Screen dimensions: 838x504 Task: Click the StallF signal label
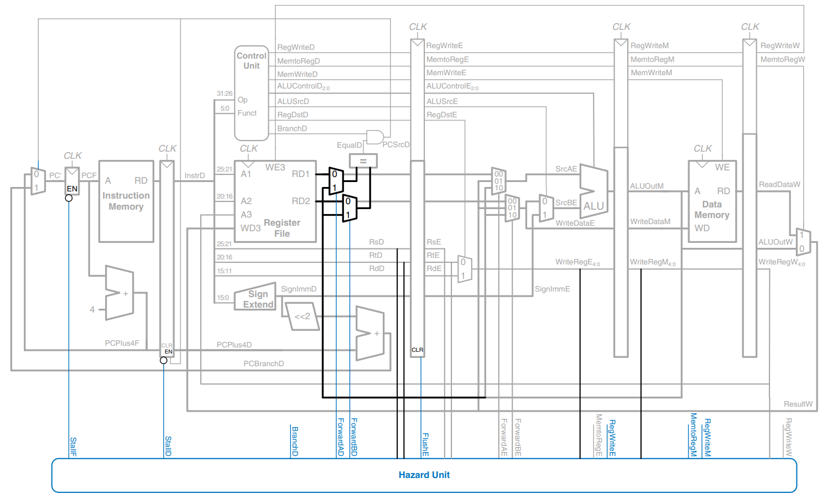(x=73, y=446)
